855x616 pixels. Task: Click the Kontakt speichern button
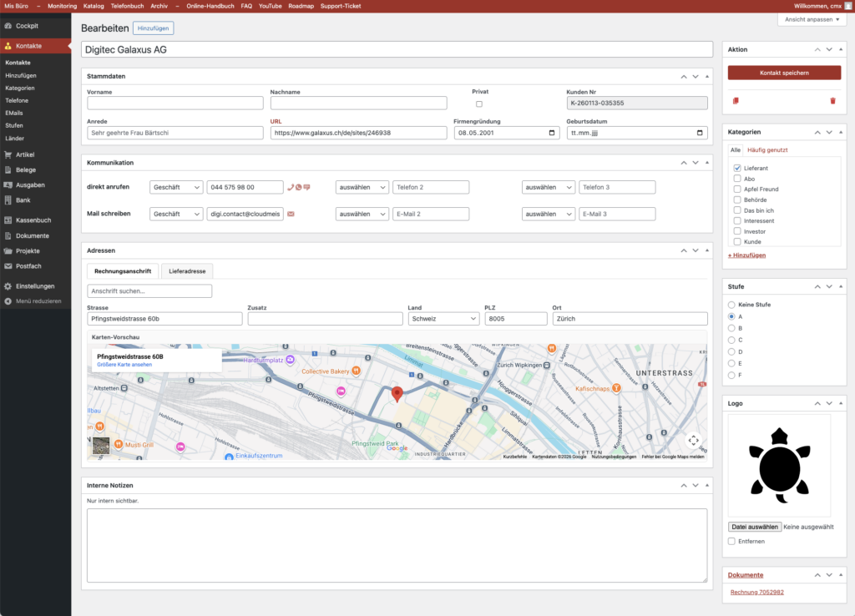(783, 73)
